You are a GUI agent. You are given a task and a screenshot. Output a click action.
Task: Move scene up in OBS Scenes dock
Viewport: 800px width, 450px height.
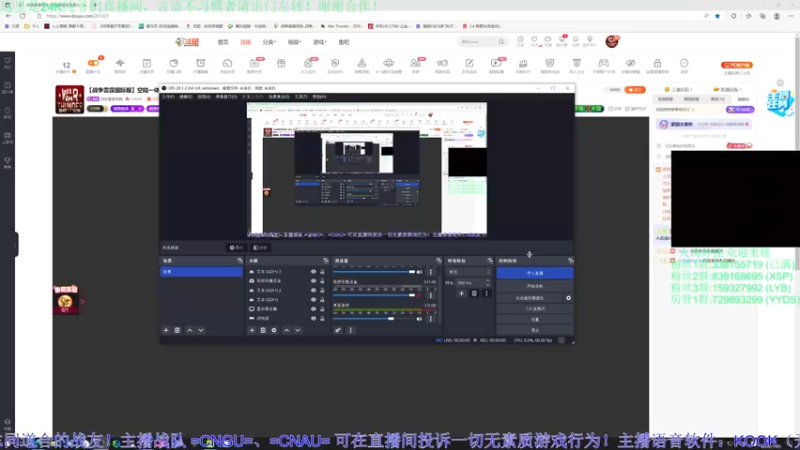[x=190, y=330]
